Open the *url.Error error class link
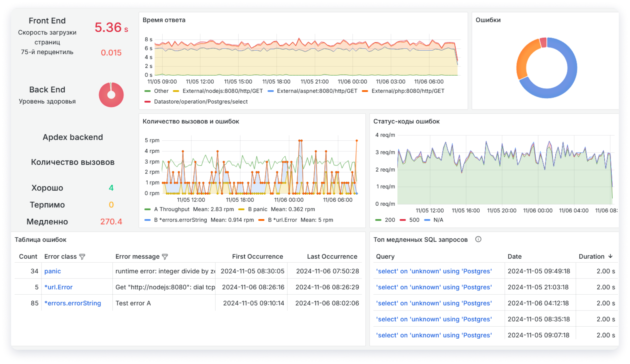 (x=59, y=287)
